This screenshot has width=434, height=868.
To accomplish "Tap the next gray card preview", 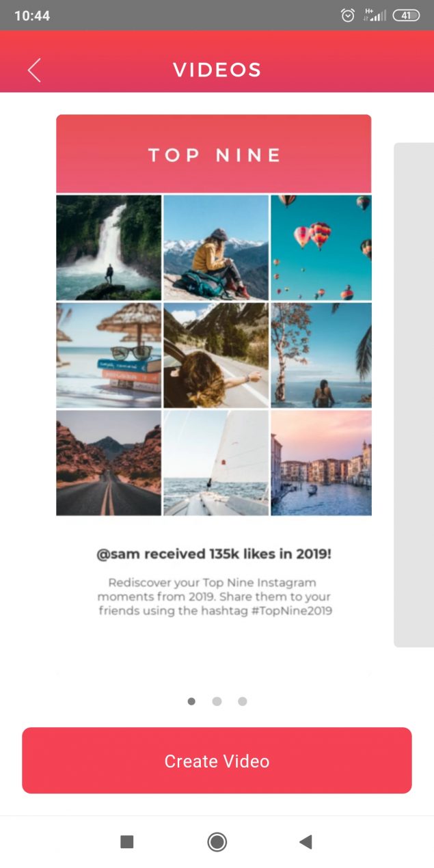I will 414,394.
